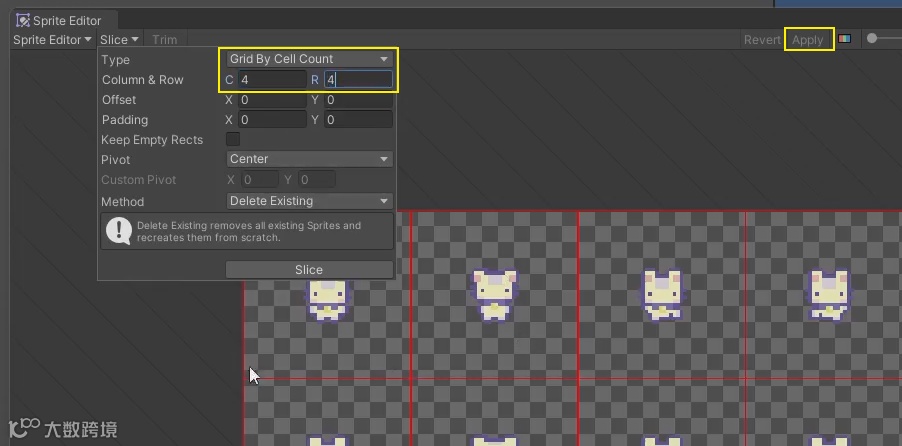This screenshot has height=446, width=902.
Task: Click the Column & Row label
Action: (143, 80)
